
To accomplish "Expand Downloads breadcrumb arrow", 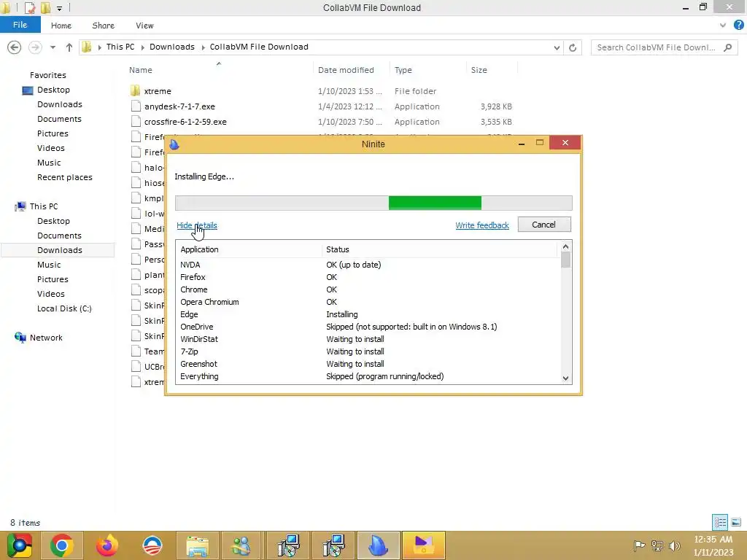I will (203, 47).
